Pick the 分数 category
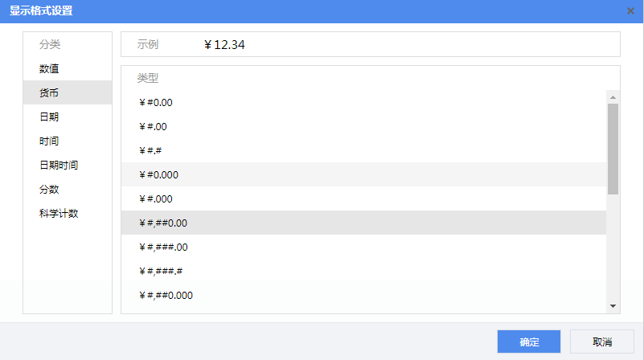This screenshot has width=644, height=360. [x=49, y=190]
